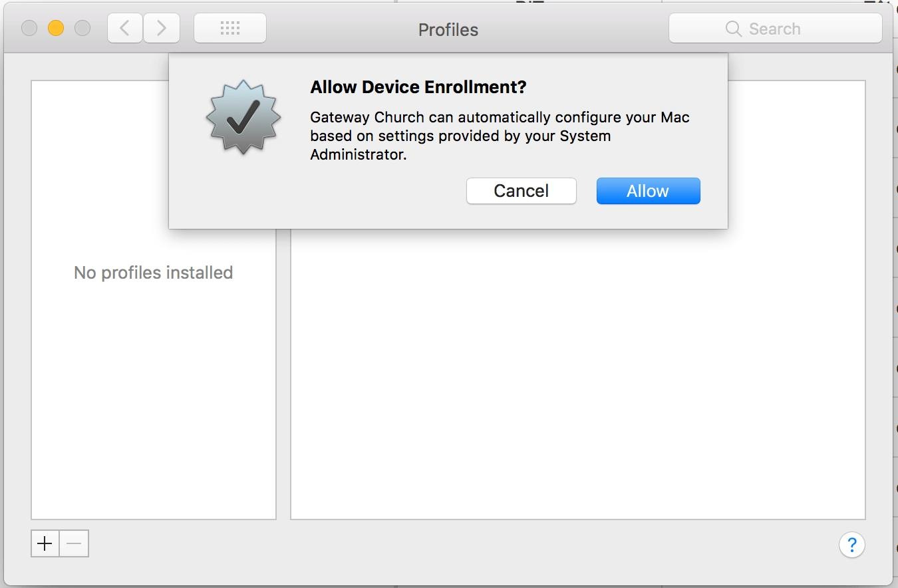The height and width of the screenshot is (588, 898).
Task: Click the gray zoom window button
Action: click(82, 28)
